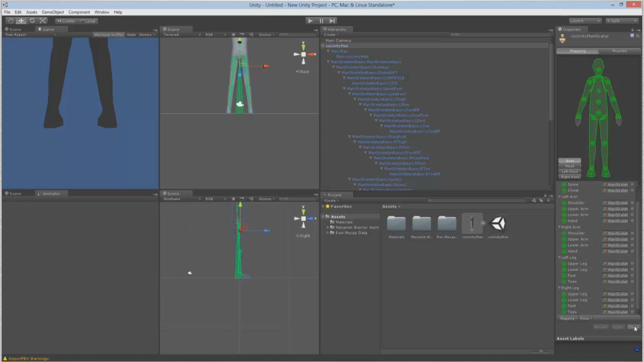
Task: Select ManSkeletonBasic:COG in Hierarchy
Action: coord(375,83)
